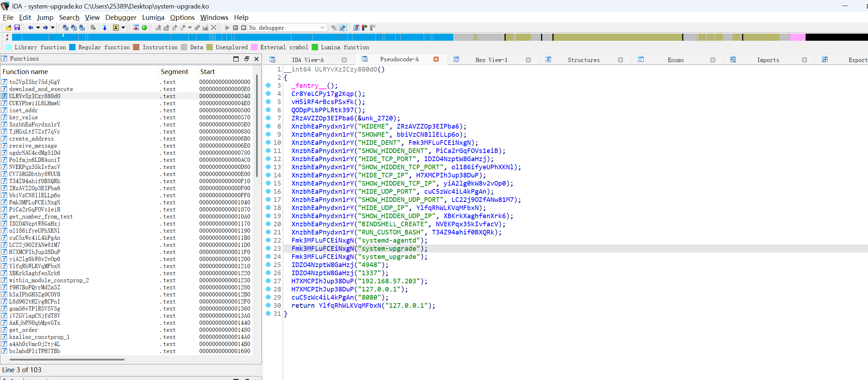
Task: Open the Lumina menu
Action: pyautogui.click(x=153, y=17)
